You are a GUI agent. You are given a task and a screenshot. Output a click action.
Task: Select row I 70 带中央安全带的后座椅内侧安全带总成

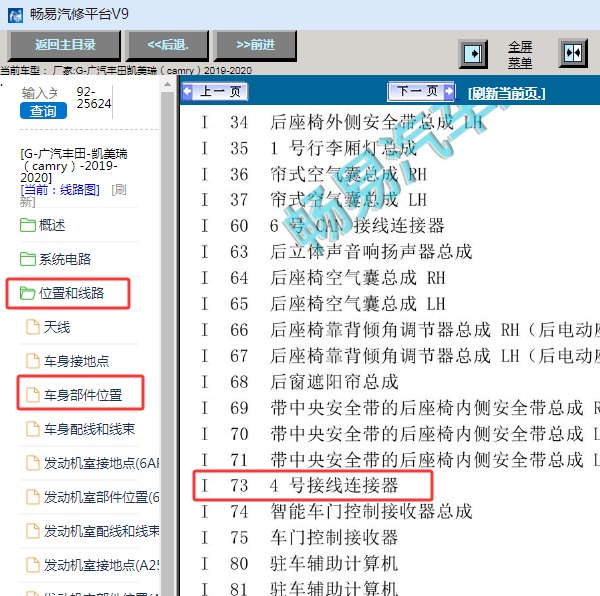click(400, 434)
